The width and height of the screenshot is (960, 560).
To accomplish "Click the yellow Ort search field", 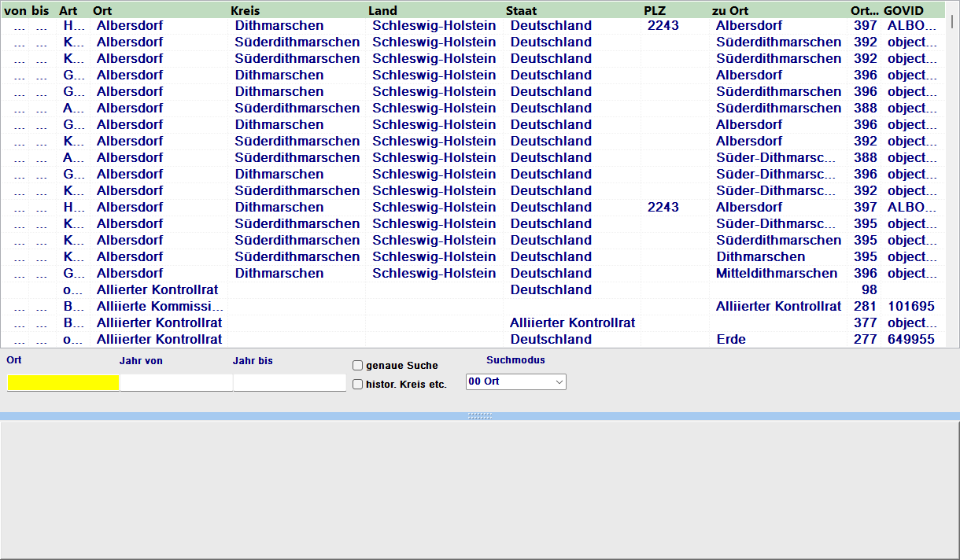I will point(63,383).
